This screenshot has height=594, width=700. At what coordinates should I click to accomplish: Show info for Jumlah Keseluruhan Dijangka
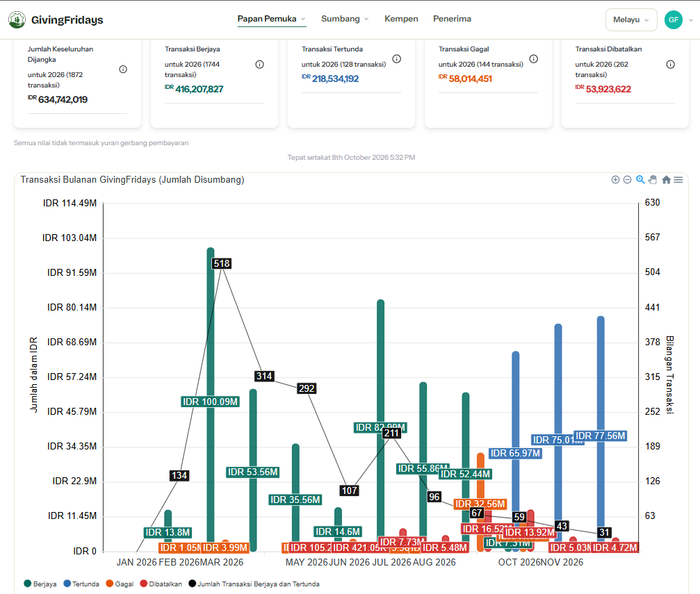[x=123, y=69]
